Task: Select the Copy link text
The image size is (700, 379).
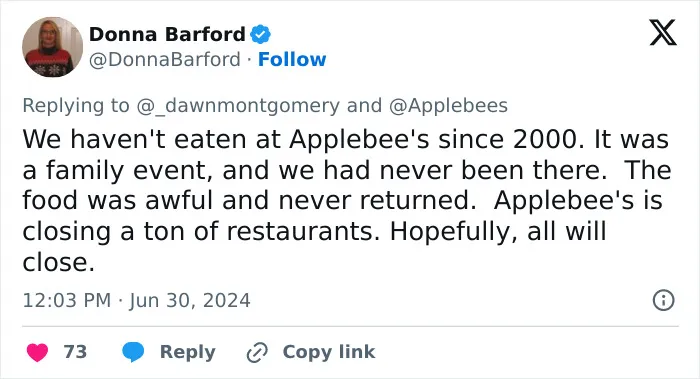Action: [x=329, y=352]
